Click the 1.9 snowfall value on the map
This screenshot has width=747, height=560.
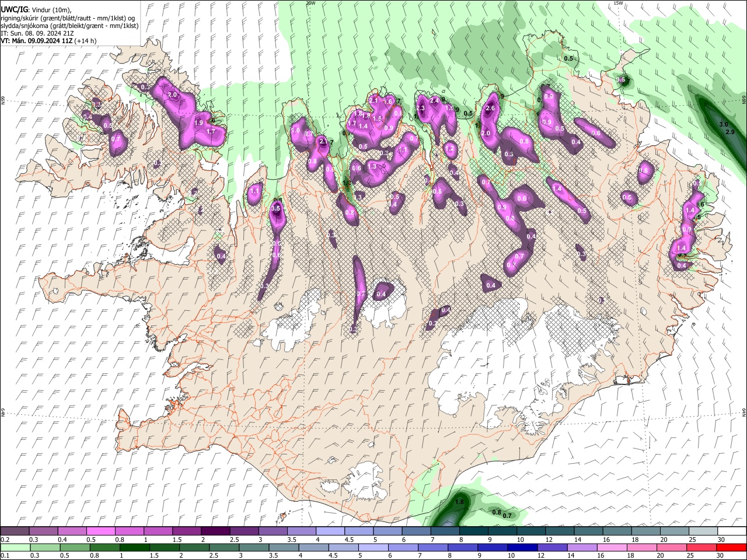198,123
